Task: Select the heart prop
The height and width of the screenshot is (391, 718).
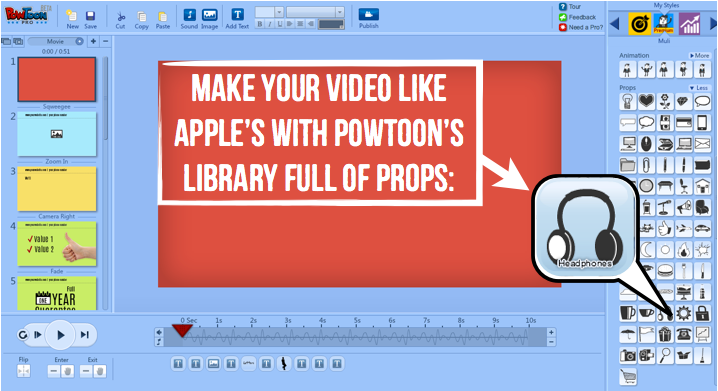Action: [646, 101]
